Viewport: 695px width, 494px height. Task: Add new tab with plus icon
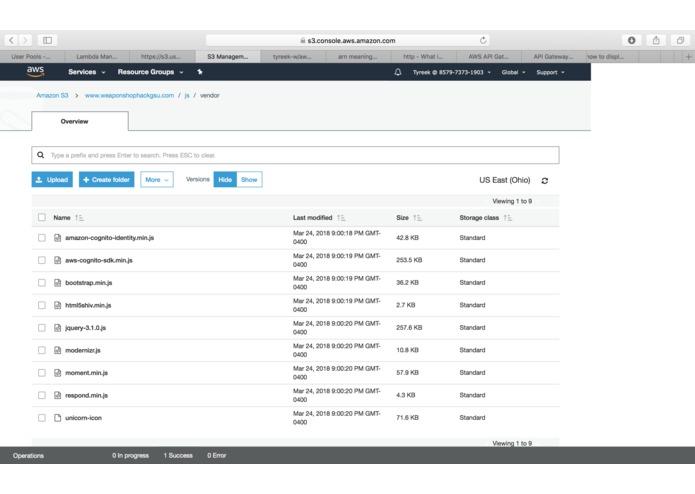[688, 57]
